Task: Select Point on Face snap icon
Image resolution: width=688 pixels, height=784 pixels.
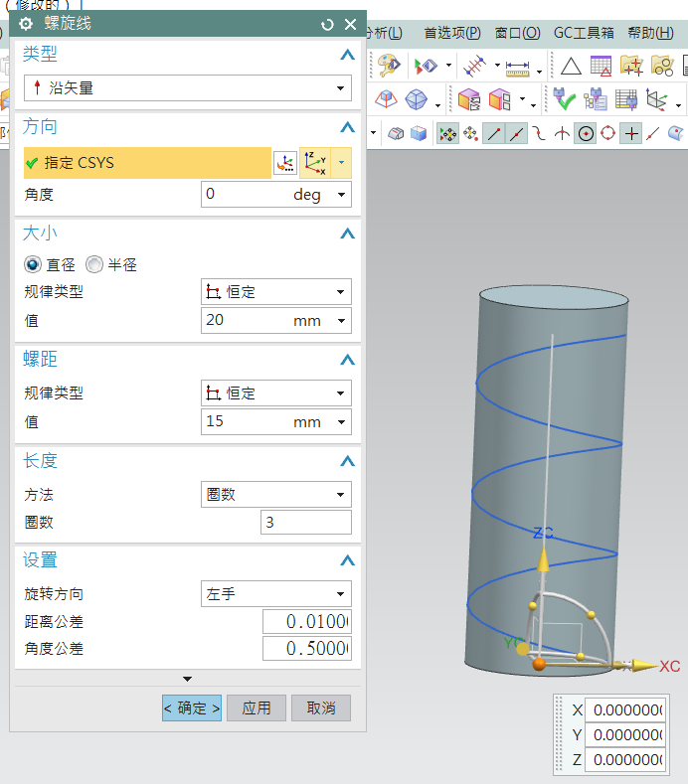Action: click(x=675, y=133)
